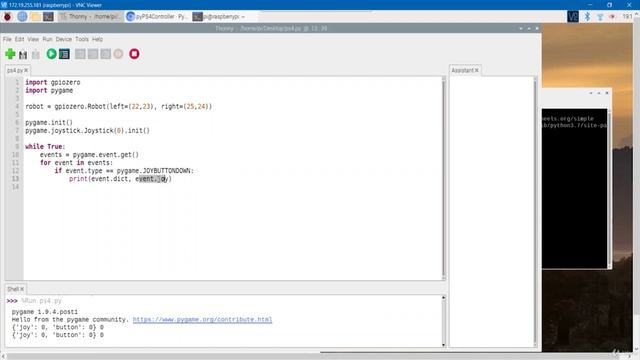Open the Wi-Fi network tray icon
The width and height of the screenshot is (640, 360).
pos(600,17)
